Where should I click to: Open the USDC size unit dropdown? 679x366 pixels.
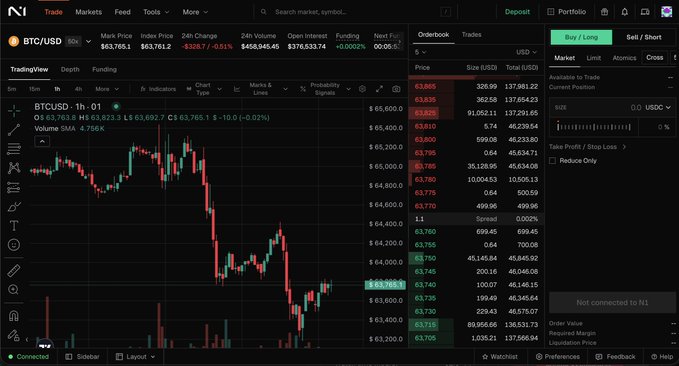[658, 107]
